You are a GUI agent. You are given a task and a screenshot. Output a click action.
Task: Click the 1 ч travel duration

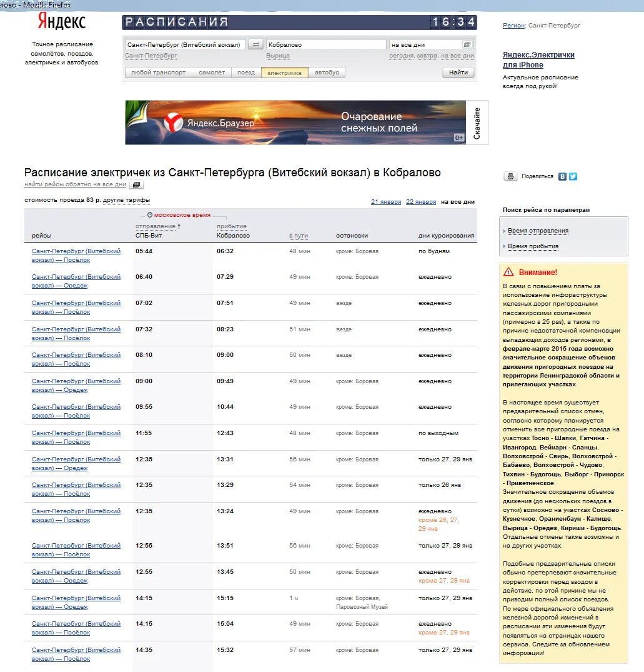[x=294, y=598]
